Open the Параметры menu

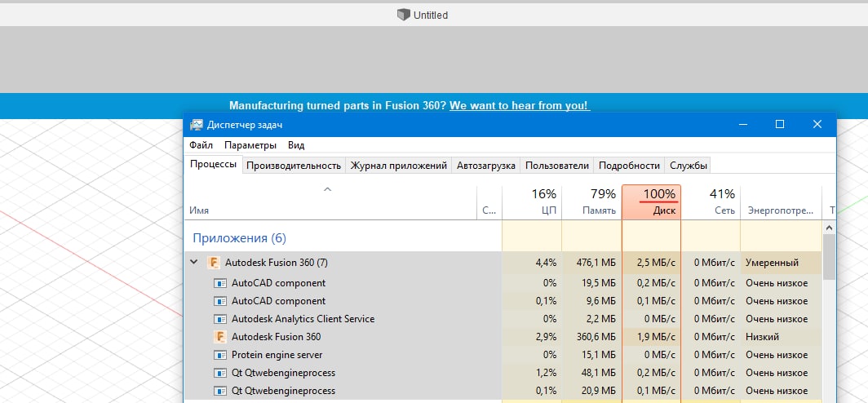coord(250,145)
